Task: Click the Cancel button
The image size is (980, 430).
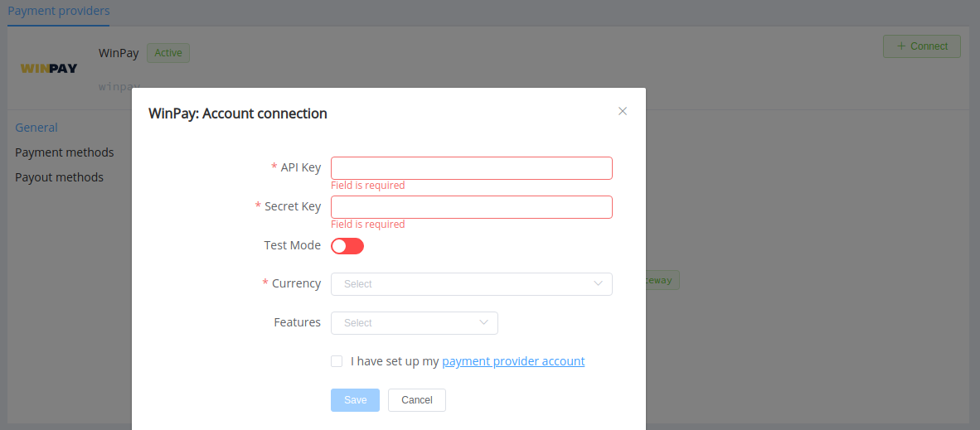Action: coord(417,400)
